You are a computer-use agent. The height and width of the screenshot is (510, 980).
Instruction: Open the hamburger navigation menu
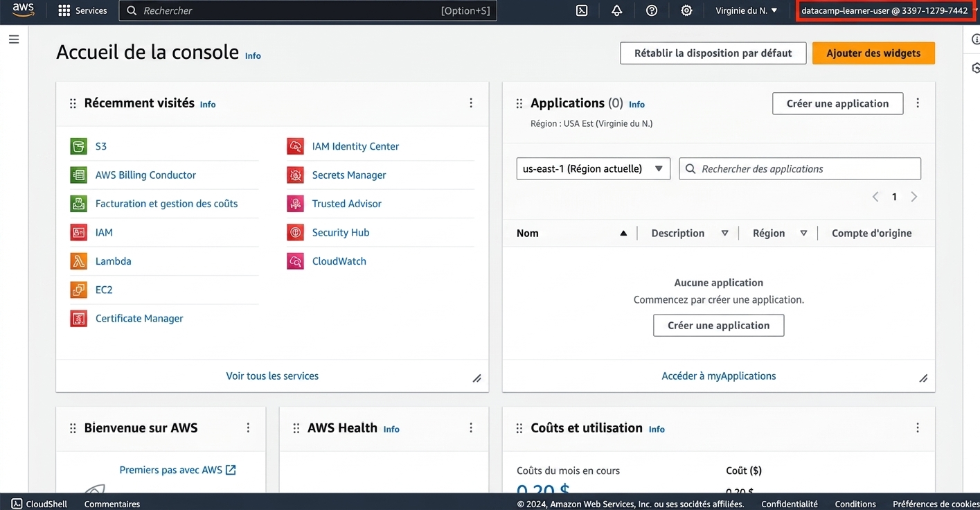coord(14,39)
